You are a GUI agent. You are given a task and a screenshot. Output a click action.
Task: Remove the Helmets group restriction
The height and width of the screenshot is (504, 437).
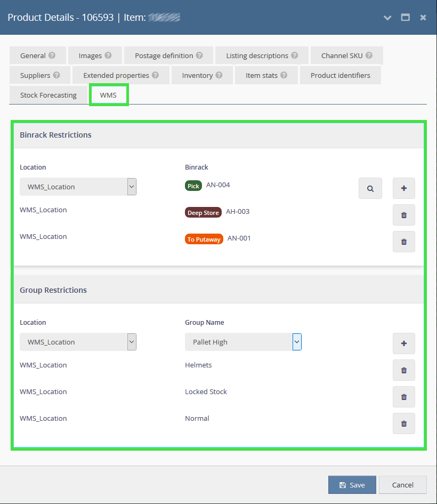coord(403,370)
